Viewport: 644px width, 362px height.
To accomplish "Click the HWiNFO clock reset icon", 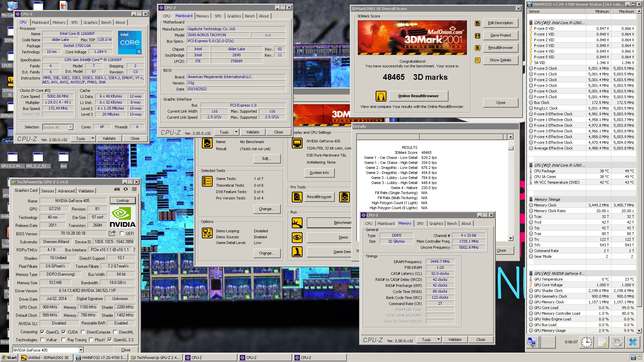I will click(x=587, y=342).
